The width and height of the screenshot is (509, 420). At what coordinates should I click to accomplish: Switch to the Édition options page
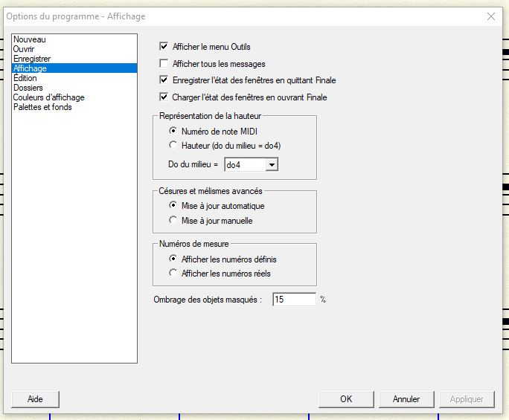click(x=25, y=78)
